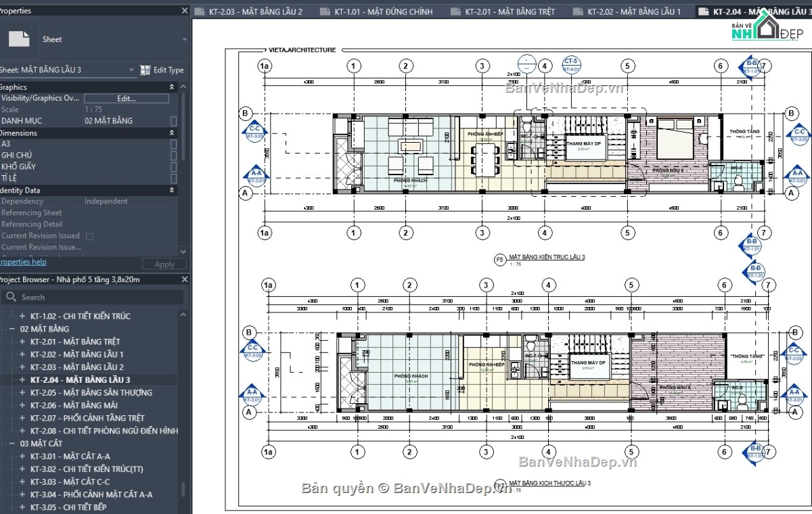Select C-C section marker left of upper plan

[254, 133]
